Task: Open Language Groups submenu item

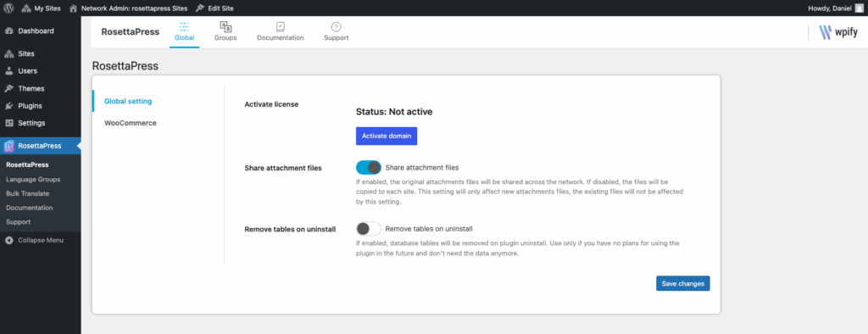Action: (33, 180)
